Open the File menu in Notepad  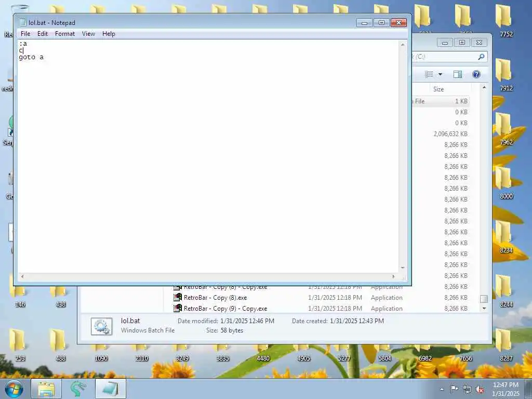pyautogui.click(x=25, y=34)
